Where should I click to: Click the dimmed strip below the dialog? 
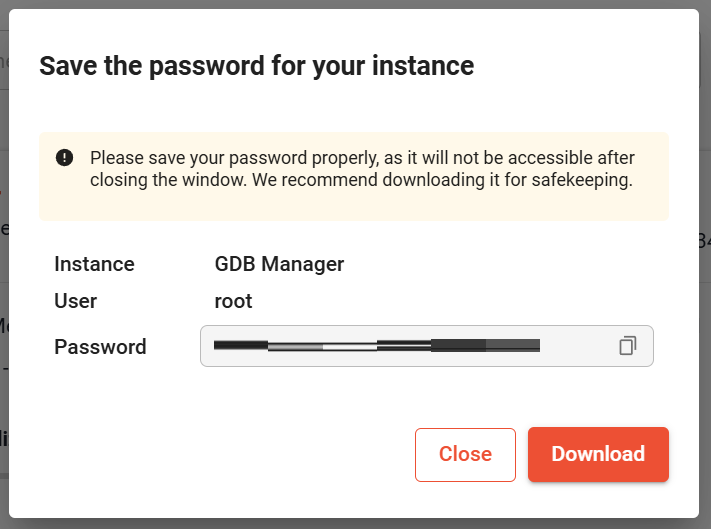356,524
